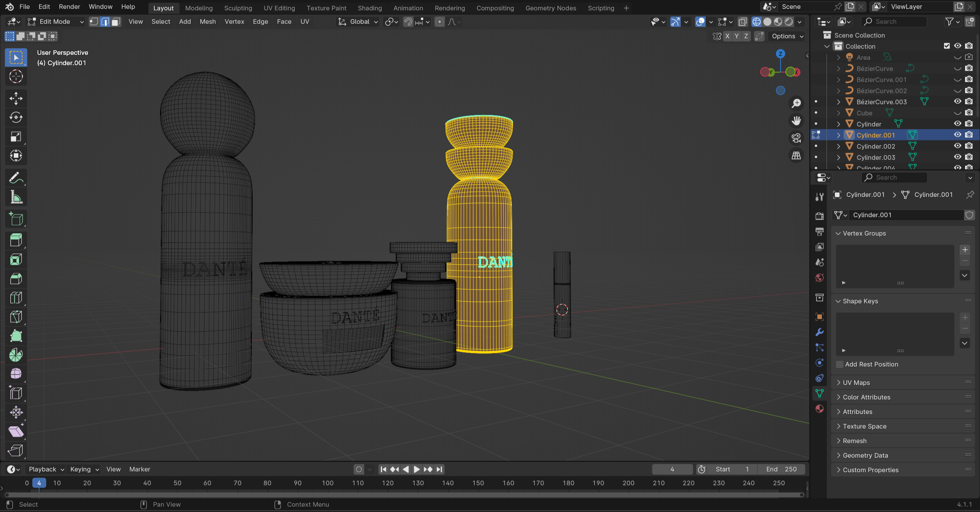Choose the Extrude Region tool
Screen dimensions: 980x512
pos(16,240)
